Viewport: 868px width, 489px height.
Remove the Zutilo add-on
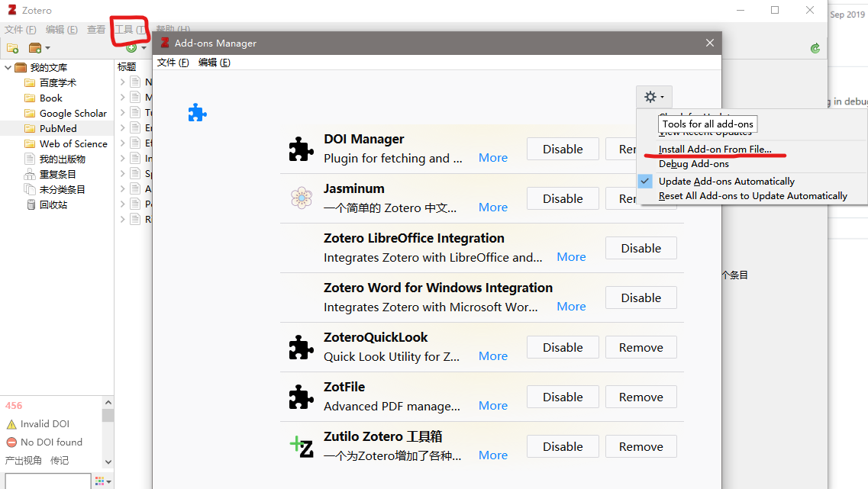tap(641, 446)
